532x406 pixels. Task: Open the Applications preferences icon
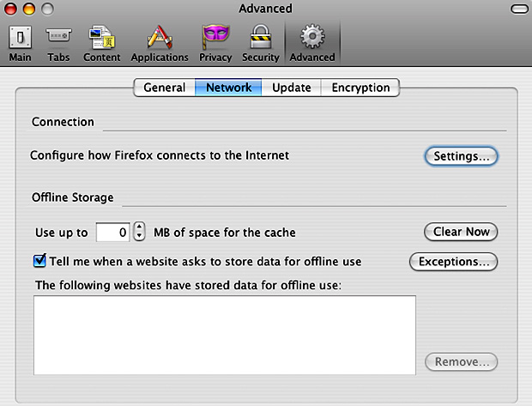pos(160,37)
